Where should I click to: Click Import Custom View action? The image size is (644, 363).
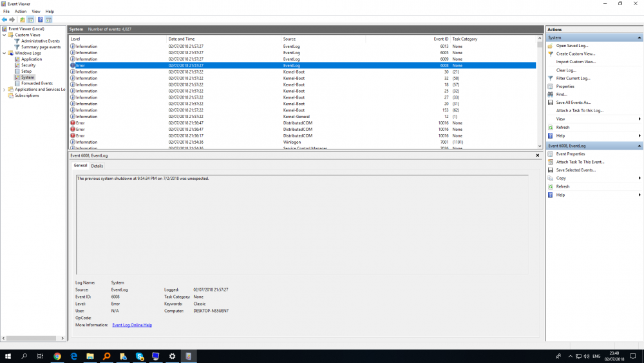pyautogui.click(x=576, y=62)
